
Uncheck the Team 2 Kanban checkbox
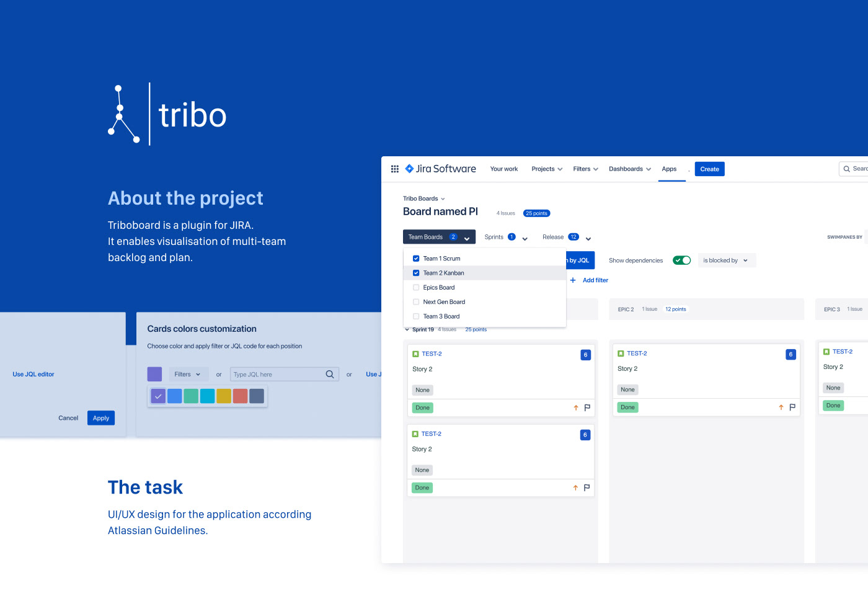pyautogui.click(x=416, y=273)
